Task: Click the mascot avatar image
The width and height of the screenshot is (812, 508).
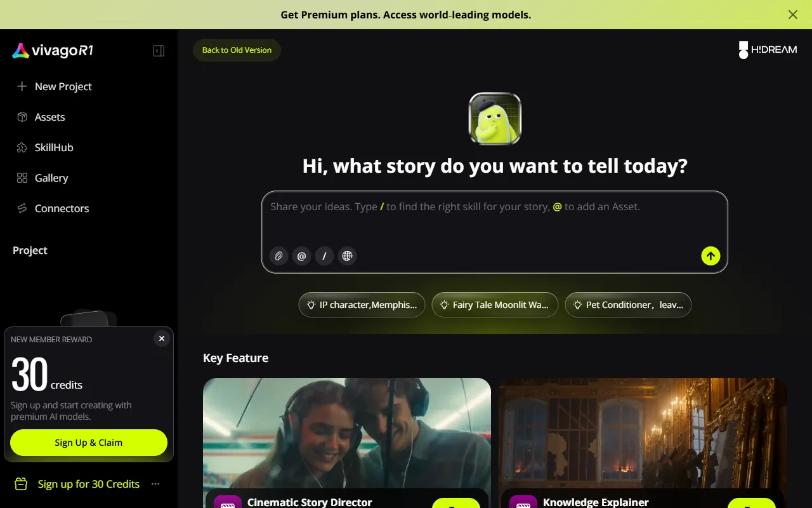Action: point(495,119)
